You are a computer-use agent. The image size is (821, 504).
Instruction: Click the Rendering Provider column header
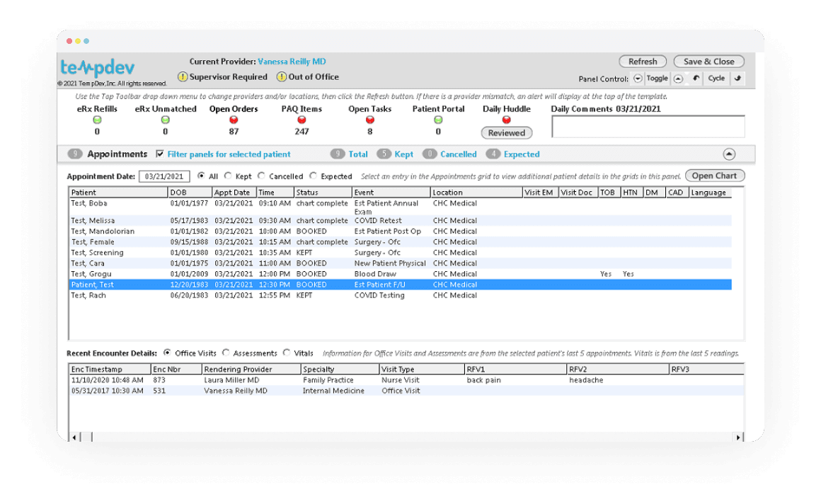[x=251, y=370]
